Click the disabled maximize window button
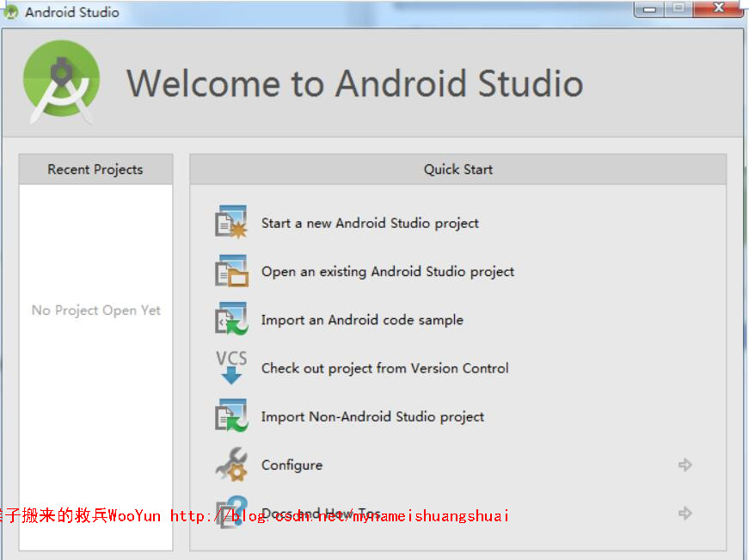749x560 pixels. pos(678,9)
